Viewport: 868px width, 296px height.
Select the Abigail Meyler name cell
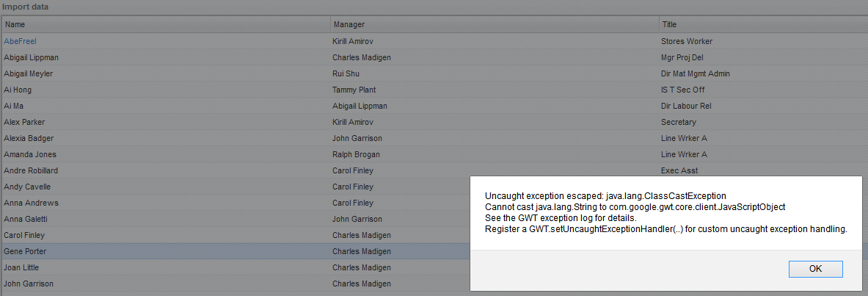pyautogui.click(x=28, y=73)
